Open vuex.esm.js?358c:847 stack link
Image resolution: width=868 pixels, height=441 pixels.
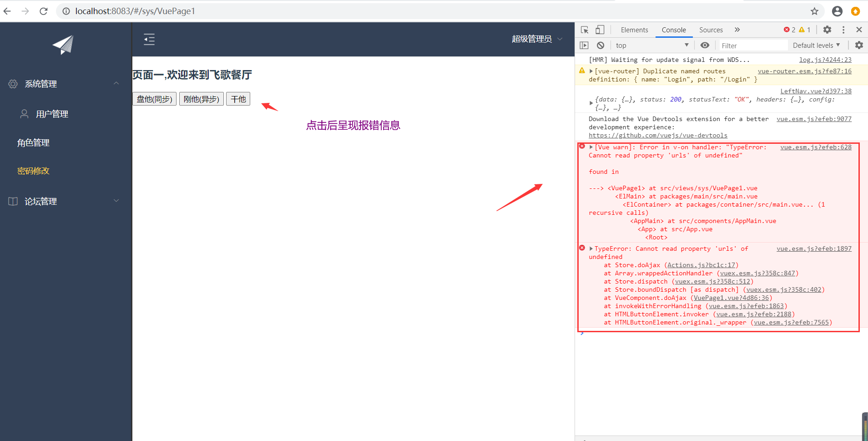757,273
